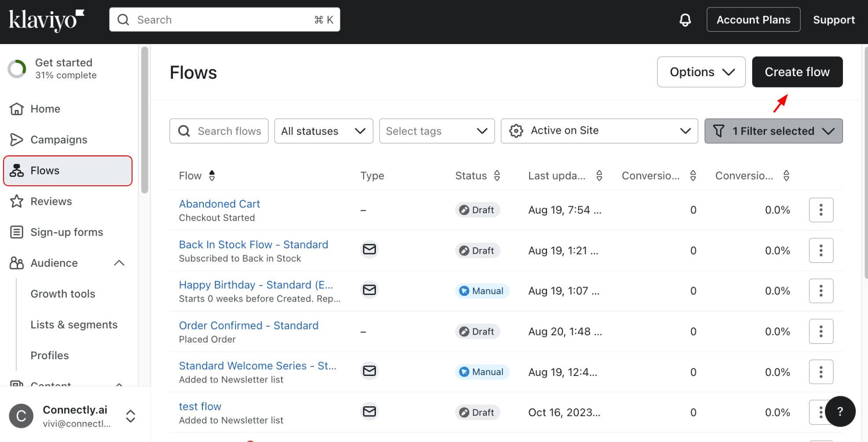The width and height of the screenshot is (868, 442).
Task: Click the 'Aug 20, 1:48' last updated cell
Action: point(565,331)
